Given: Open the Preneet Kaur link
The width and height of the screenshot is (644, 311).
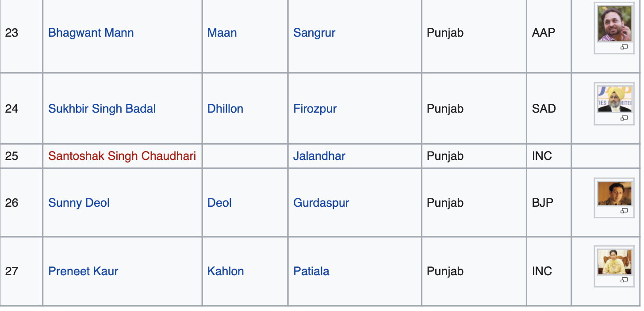Looking at the screenshot, I should point(83,271).
